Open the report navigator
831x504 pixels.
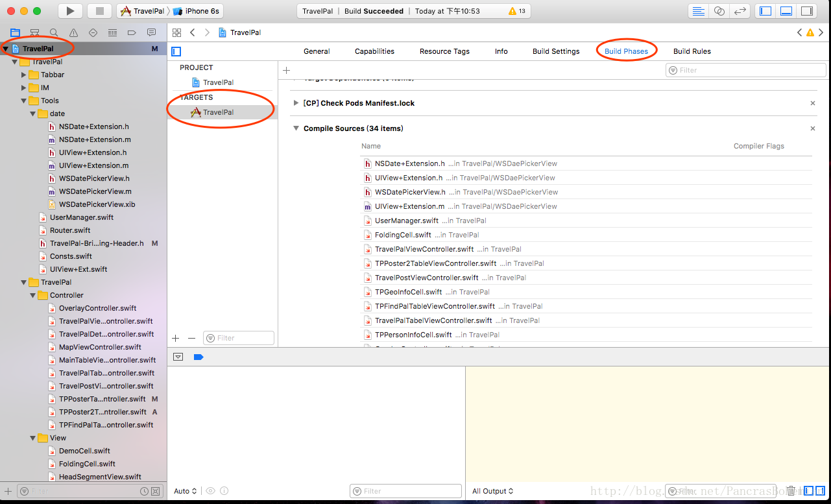click(x=151, y=32)
